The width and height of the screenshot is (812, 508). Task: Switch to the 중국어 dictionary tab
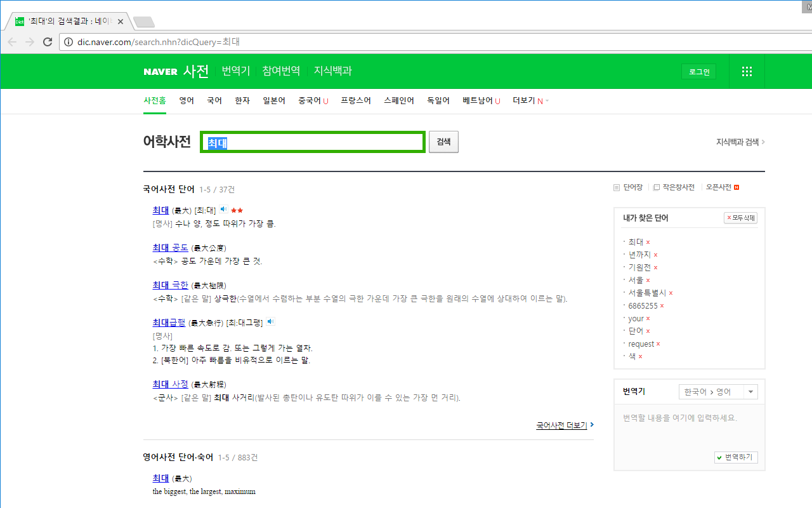[313, 100]
